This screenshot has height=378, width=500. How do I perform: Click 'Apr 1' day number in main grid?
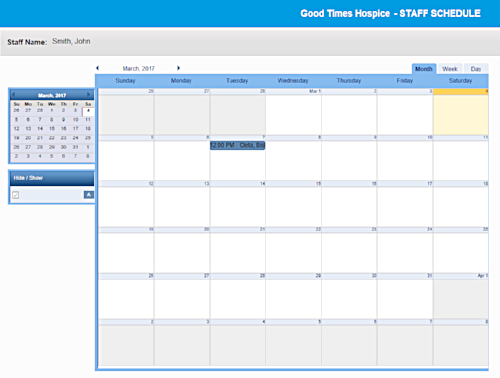(482, 276)
